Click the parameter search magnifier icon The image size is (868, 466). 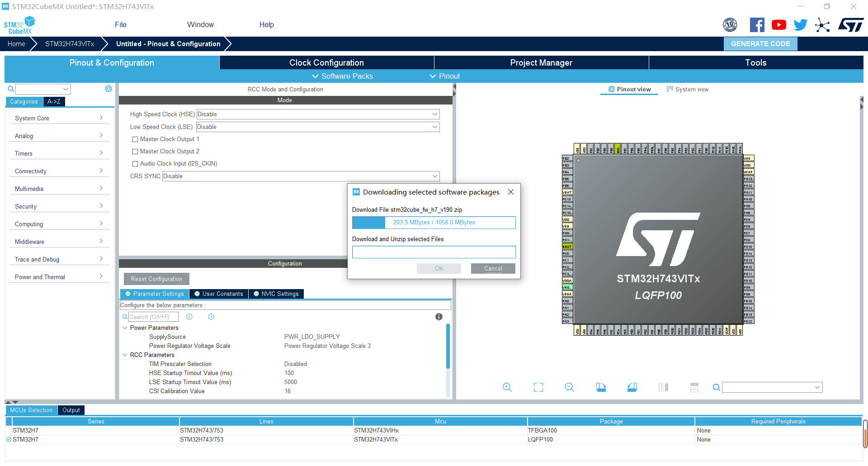click(125, 317)
